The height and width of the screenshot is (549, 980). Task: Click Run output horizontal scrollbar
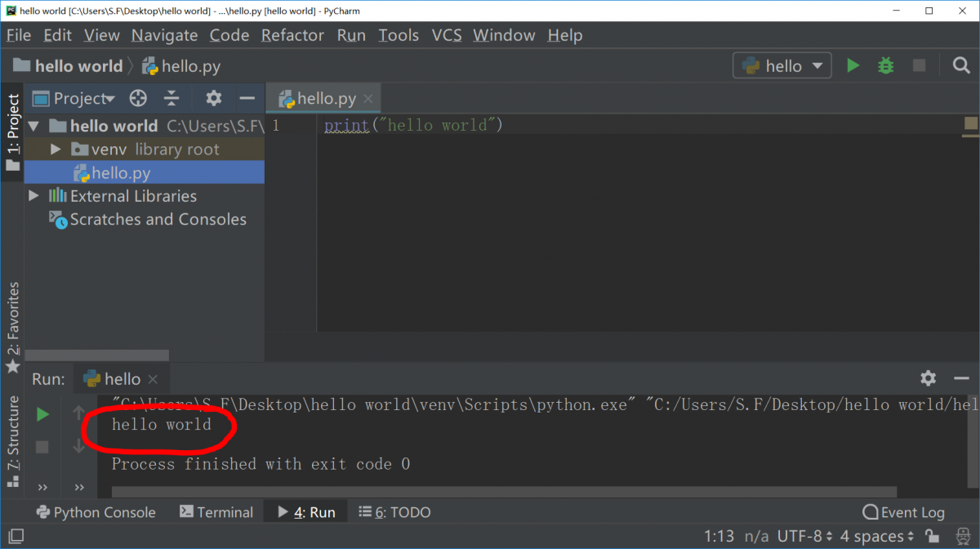(504, 492)
